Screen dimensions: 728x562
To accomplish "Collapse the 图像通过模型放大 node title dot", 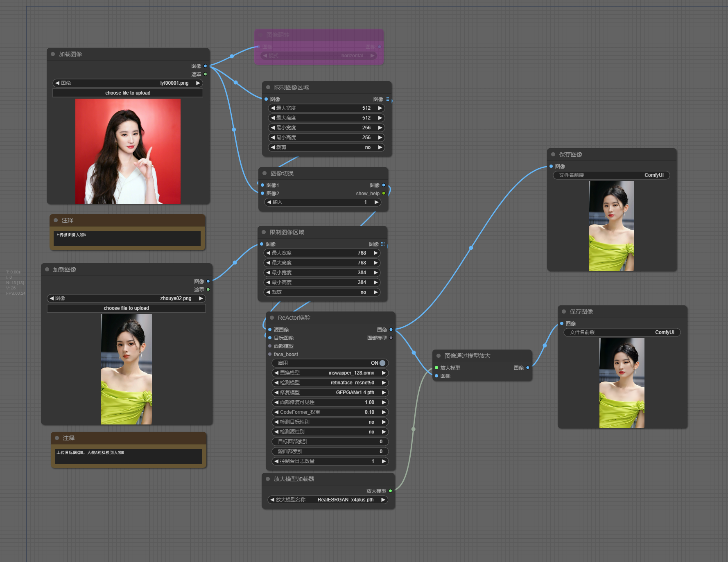I will pyautogui.click(x=439, y=356).
